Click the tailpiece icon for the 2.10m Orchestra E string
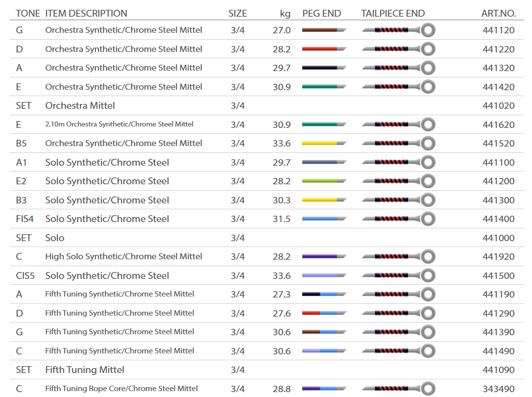532x397 pixels. [398, 124]
